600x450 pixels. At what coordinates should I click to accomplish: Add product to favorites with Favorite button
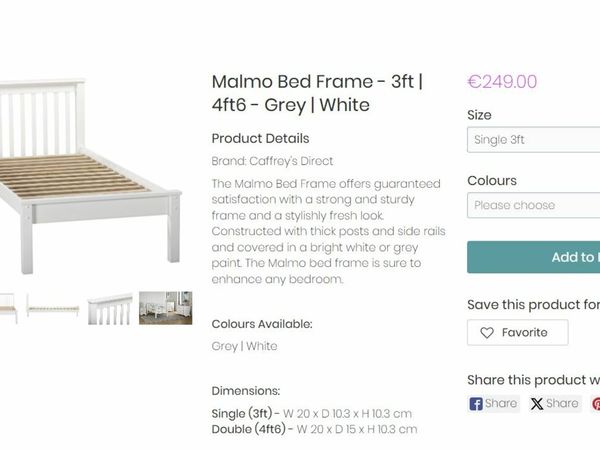click(517, 333)
